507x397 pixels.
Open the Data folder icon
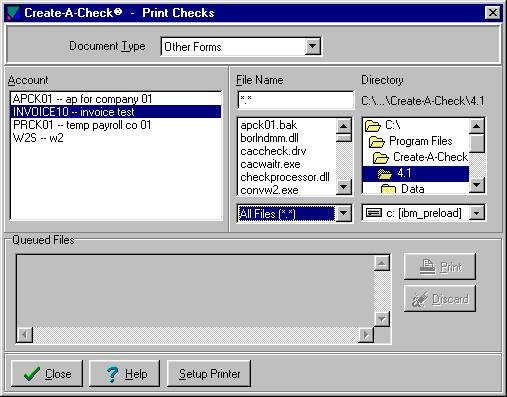(x=388, y=189)
